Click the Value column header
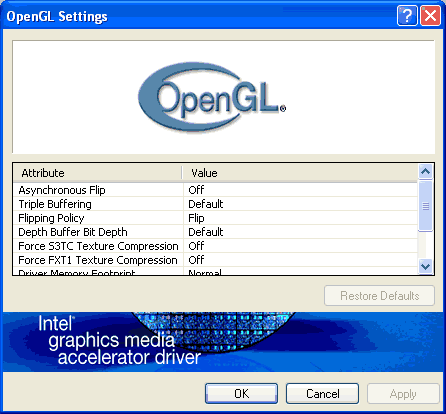The height and width of the screenshot is (414, 446). [x=300, y=173]
